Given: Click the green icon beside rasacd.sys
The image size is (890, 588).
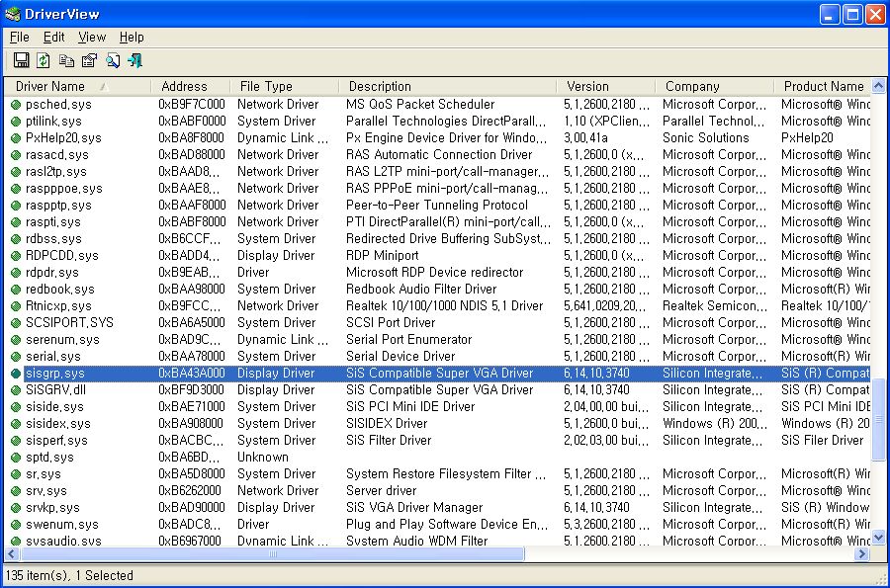Looking at the screenshot, I should (x=16, y=155).
